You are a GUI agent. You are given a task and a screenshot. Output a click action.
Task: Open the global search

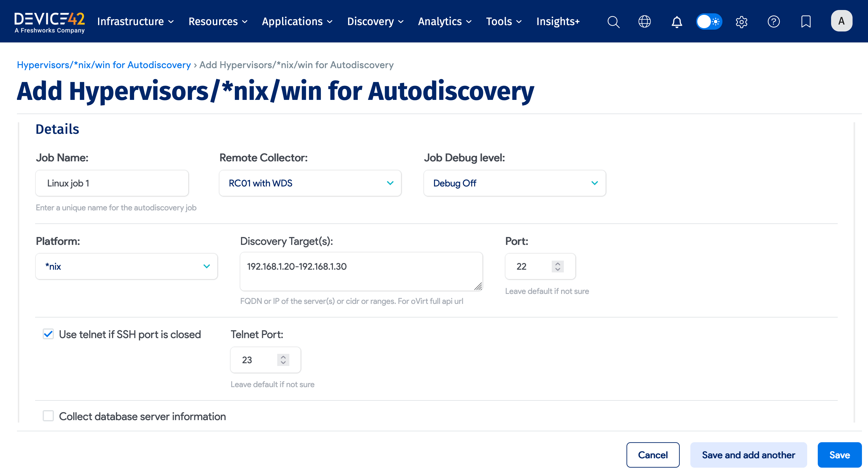[613, 21]
